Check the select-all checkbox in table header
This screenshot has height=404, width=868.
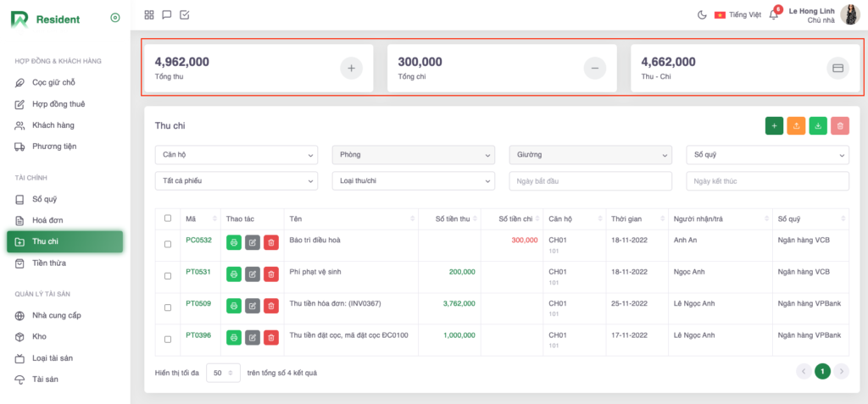coord(167,219)
